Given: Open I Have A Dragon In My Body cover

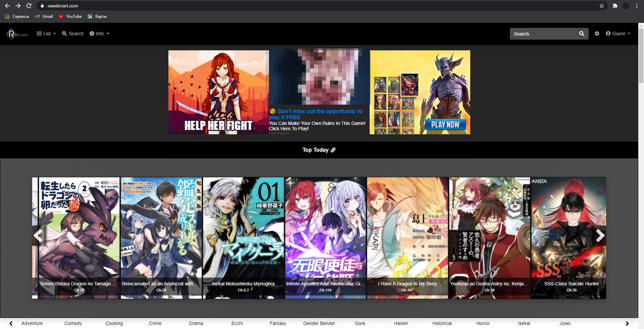Looking at the screenshot, I should [x=408, y=238].
